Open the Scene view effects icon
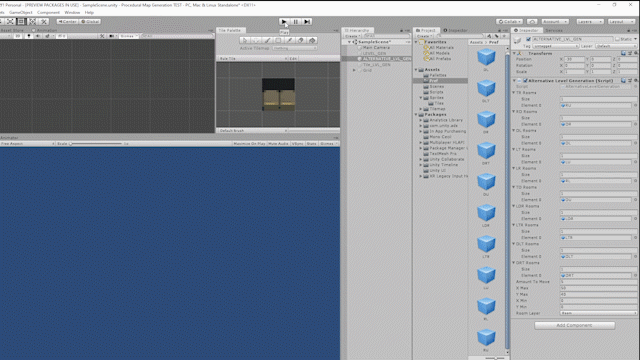640x360 pixels. click(47, 36)
